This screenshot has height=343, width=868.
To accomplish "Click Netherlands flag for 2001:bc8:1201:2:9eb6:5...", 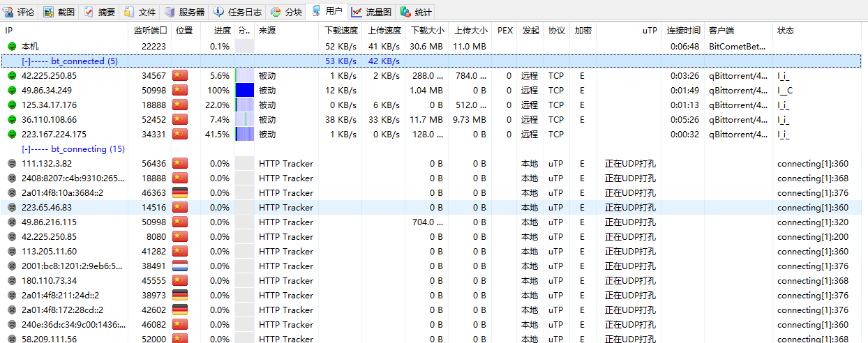I will [x=180, y=266].
